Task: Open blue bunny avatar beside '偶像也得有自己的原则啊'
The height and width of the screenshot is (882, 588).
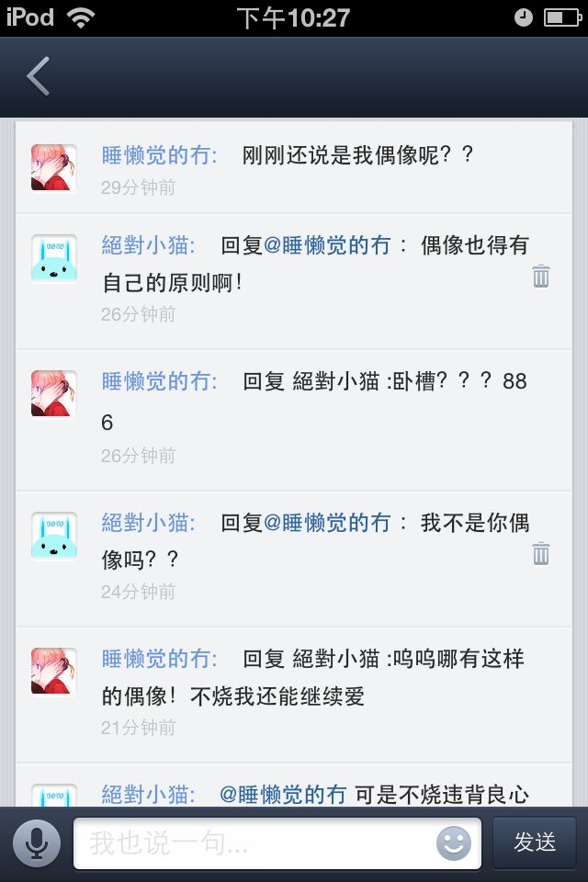Action: (53, 257)
